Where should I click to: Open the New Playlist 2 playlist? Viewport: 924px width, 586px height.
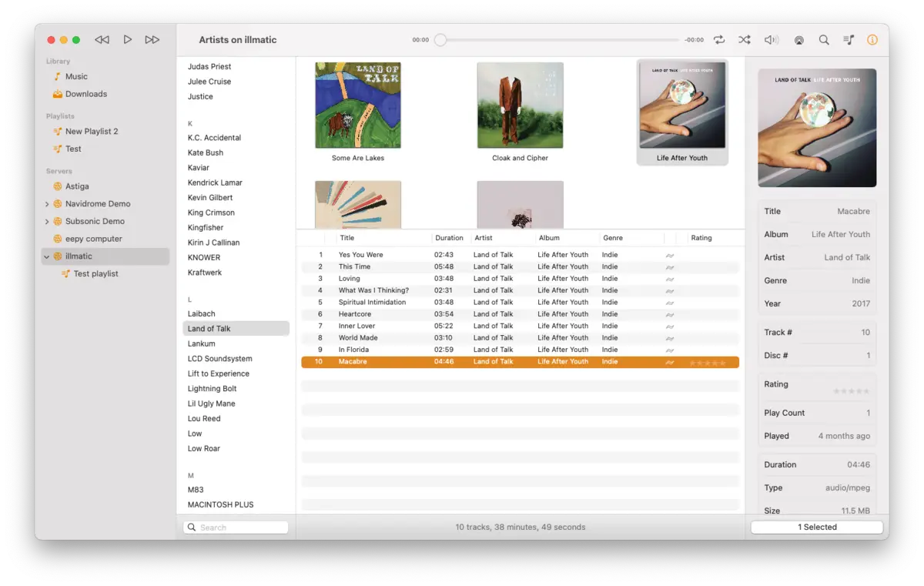[91, 132]
